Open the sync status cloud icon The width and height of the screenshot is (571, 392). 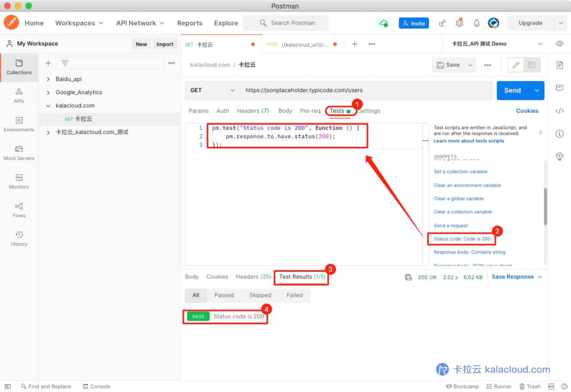384,23
